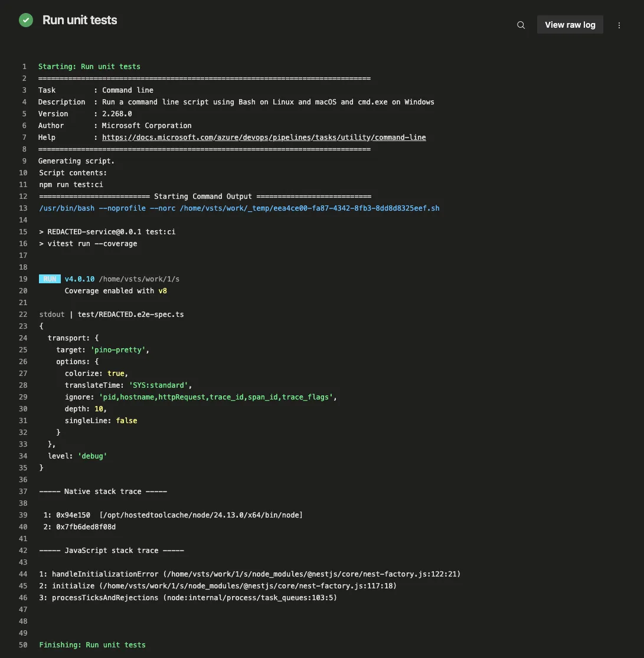This screenshot has width=644, height=658.
Task: Select the Run unit tests step title
Action: [79, 19]
